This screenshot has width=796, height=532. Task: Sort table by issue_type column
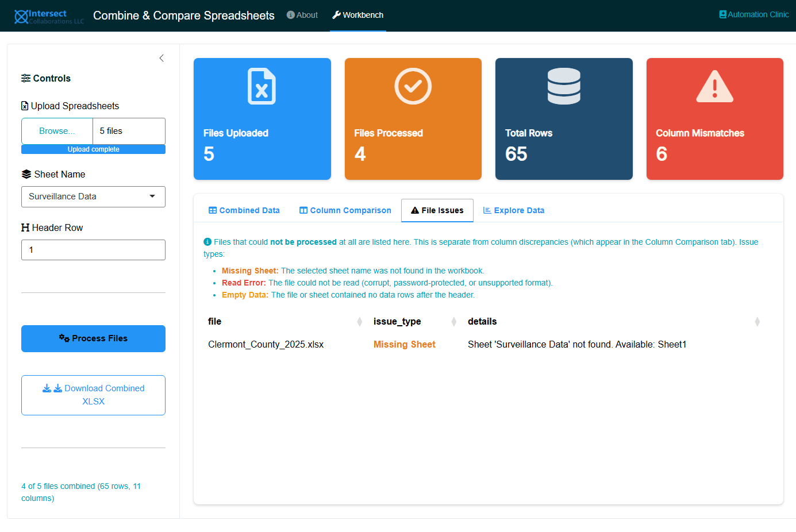click(x=453, y=322)
